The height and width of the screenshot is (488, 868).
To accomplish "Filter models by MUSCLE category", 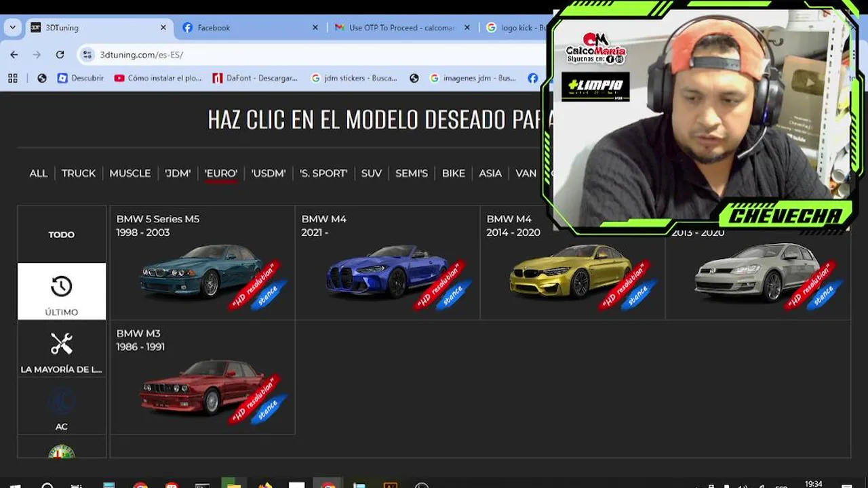I will pyautogui.click(x=130, y=174).
